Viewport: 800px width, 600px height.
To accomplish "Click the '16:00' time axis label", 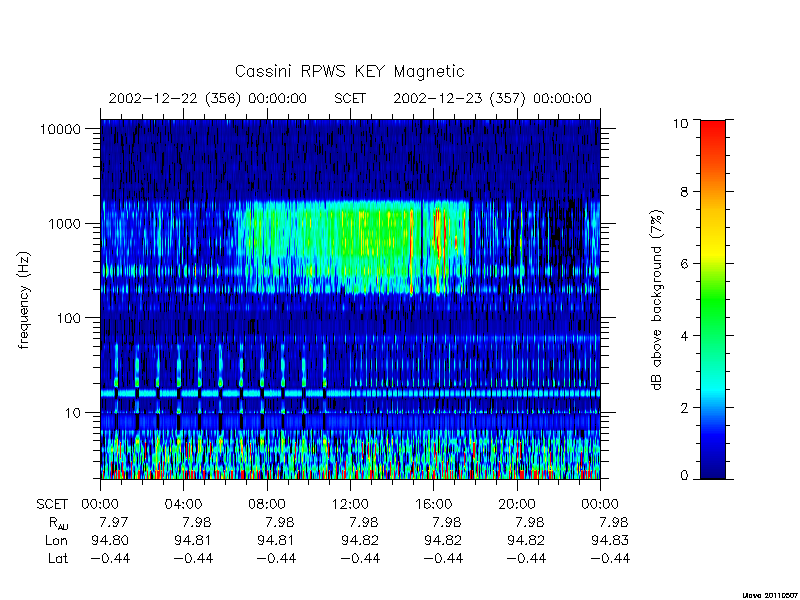I will click(x=434, y=504).
